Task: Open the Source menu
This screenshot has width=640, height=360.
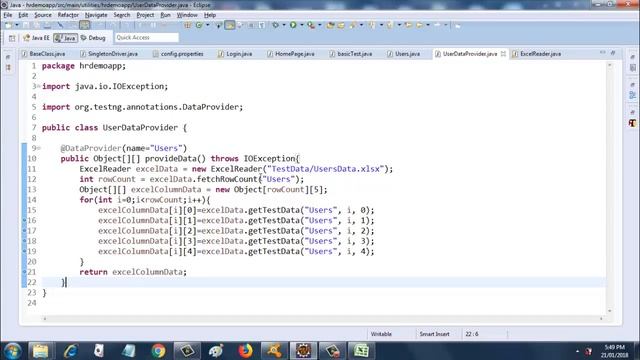Action: pyautogui.click(x=43, y=15)
